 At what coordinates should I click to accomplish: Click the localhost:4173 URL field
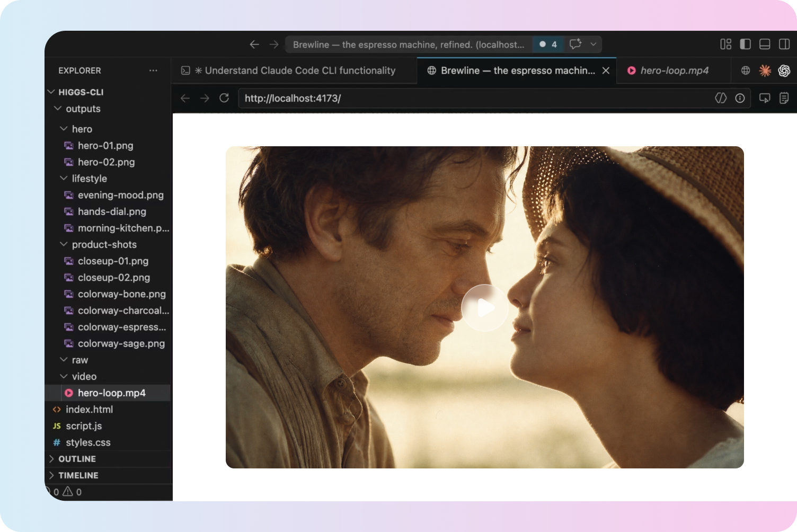tap(494, 98)
